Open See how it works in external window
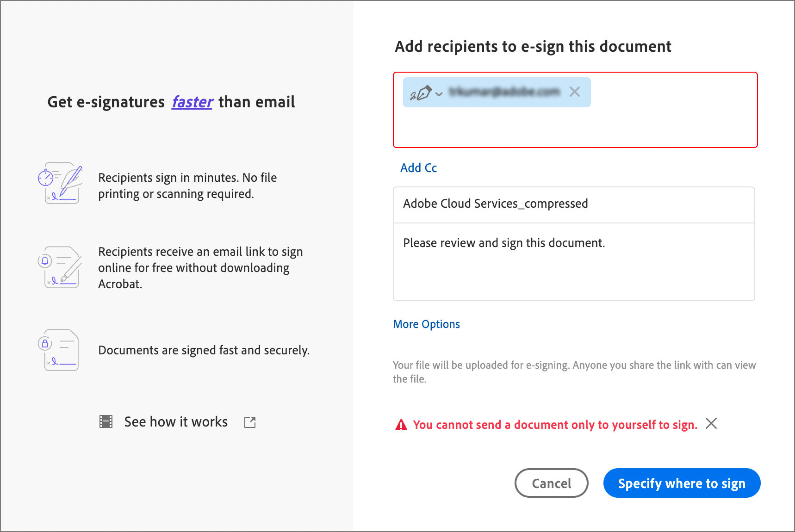 (249, 422)
